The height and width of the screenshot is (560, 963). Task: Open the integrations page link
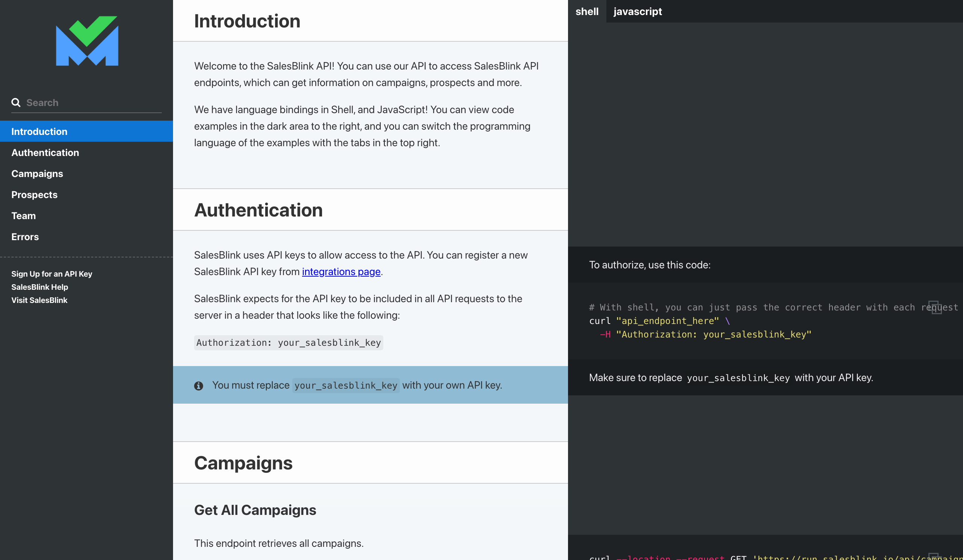click(x=341, y=271)
